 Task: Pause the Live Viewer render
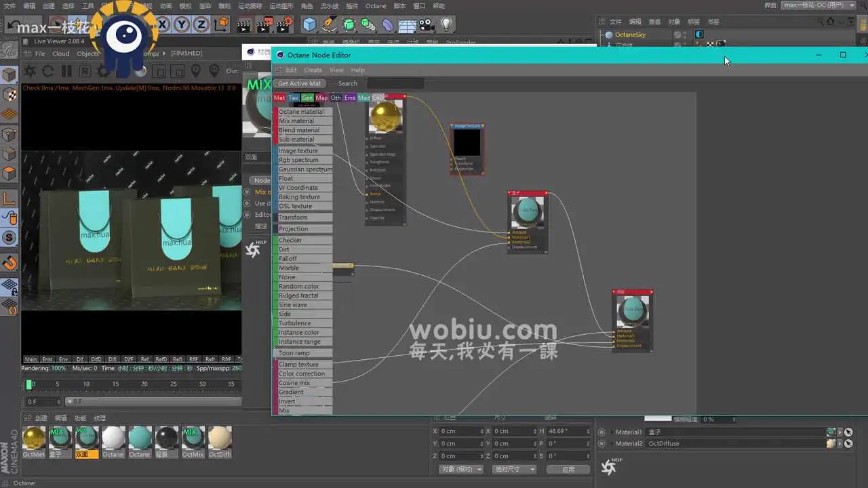[x=66, y=70]
